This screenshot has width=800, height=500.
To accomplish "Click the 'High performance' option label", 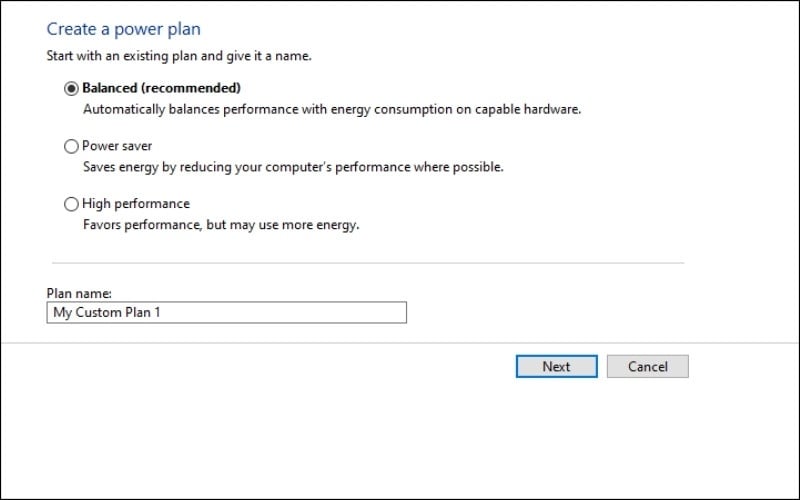I will [x=135, y=204].
